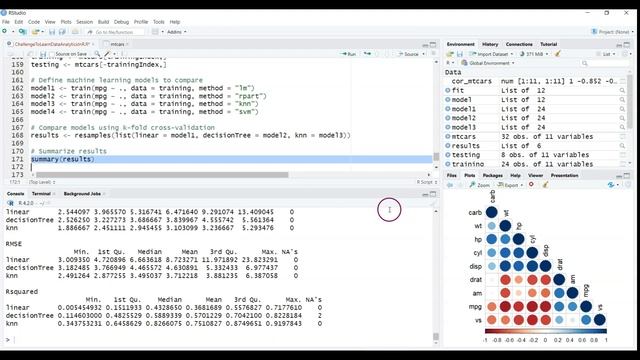Viewport: 640px width, 360px height.
Task: Click the code tools wand icon
Action: (x=107, y=54)
